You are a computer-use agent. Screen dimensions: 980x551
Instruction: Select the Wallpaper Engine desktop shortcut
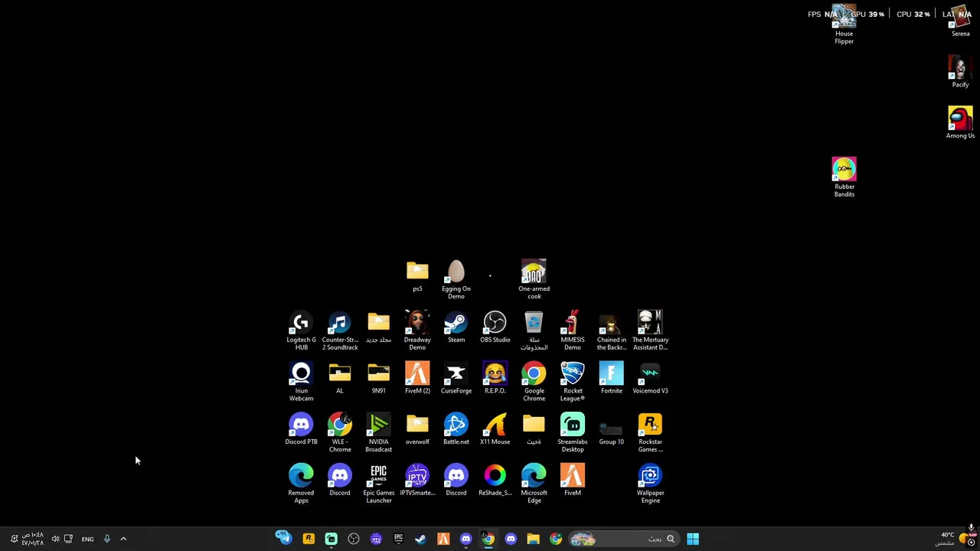click(650, 484)
